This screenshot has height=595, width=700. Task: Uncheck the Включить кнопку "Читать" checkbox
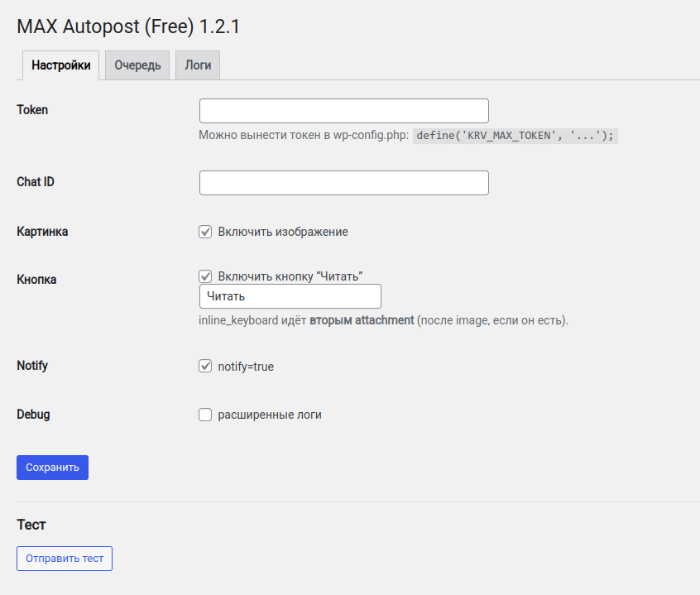205,276
